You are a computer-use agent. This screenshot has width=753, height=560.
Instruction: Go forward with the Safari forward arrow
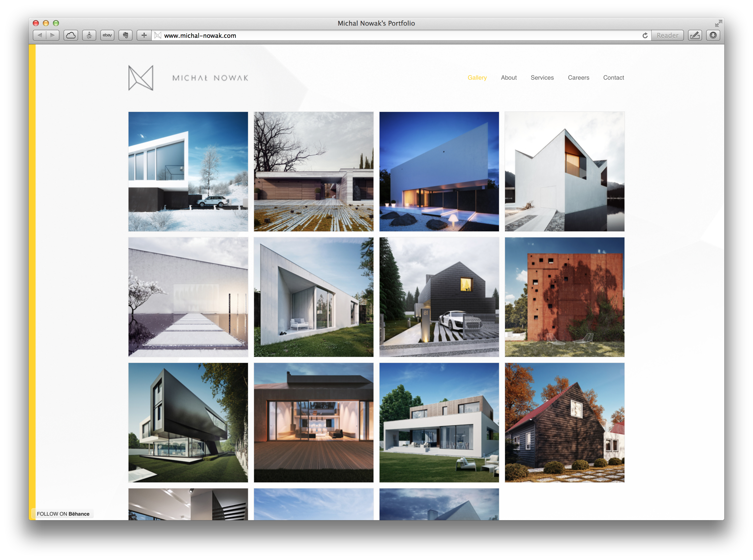(x=52, y=35)
